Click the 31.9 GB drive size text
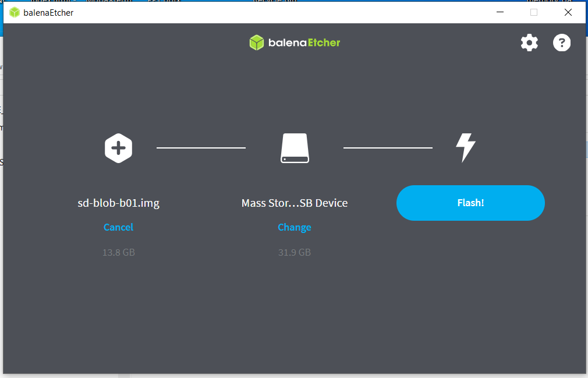Image resolution: width=588 pixels, height=378 pixels. point(295,252)
